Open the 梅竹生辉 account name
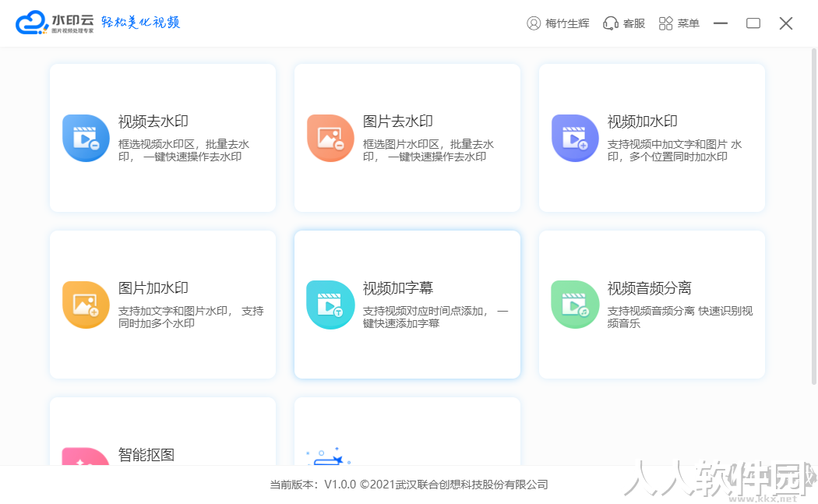818x504 pixels. [568, 23]
